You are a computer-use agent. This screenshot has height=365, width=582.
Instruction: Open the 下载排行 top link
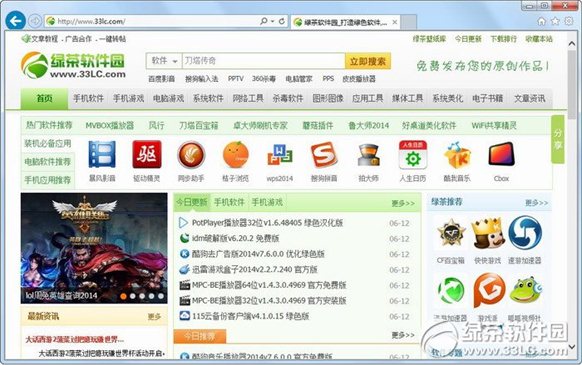503,39
